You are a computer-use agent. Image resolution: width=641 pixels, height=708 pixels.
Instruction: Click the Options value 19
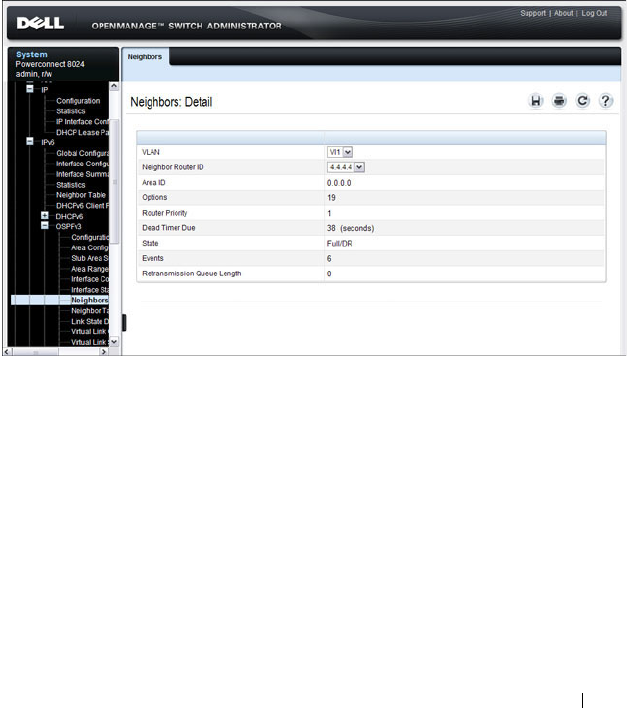(331, 198)
